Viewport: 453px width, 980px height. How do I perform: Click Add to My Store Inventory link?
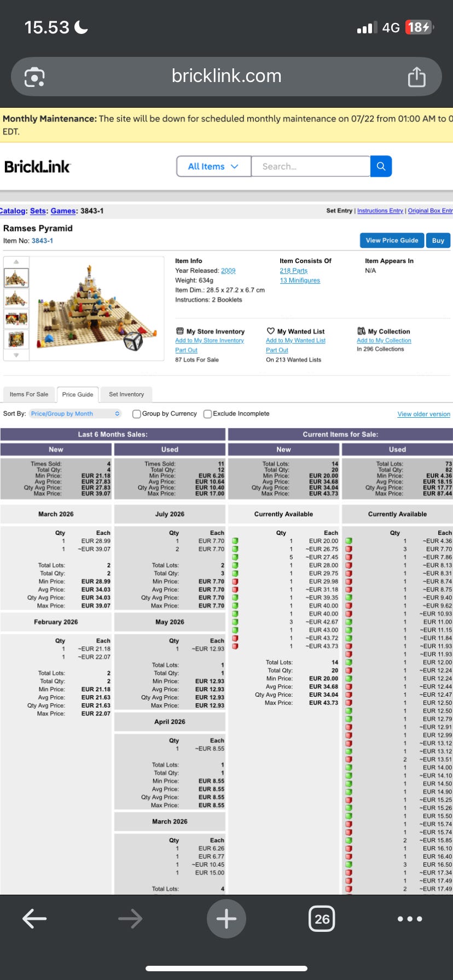click(x=210, y=341)
